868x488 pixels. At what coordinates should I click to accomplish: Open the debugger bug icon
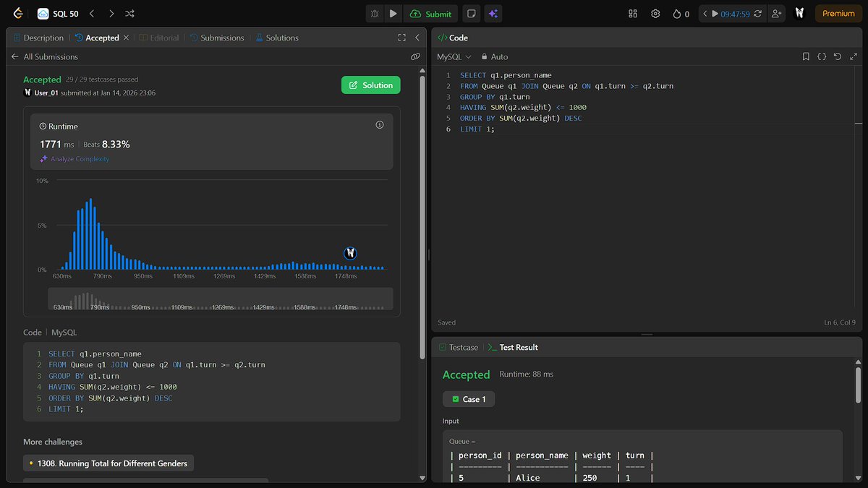375,13
